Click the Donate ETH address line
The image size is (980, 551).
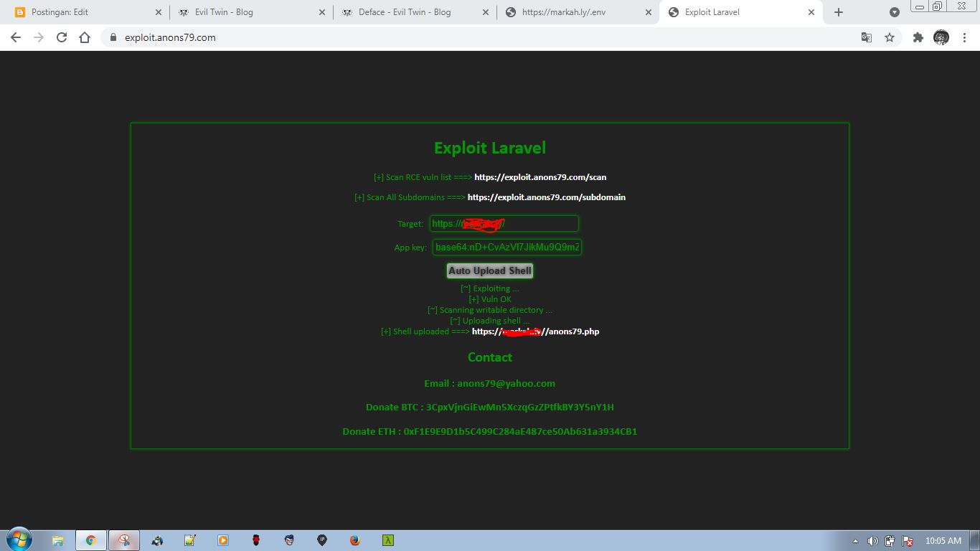(x=490, y=432)
